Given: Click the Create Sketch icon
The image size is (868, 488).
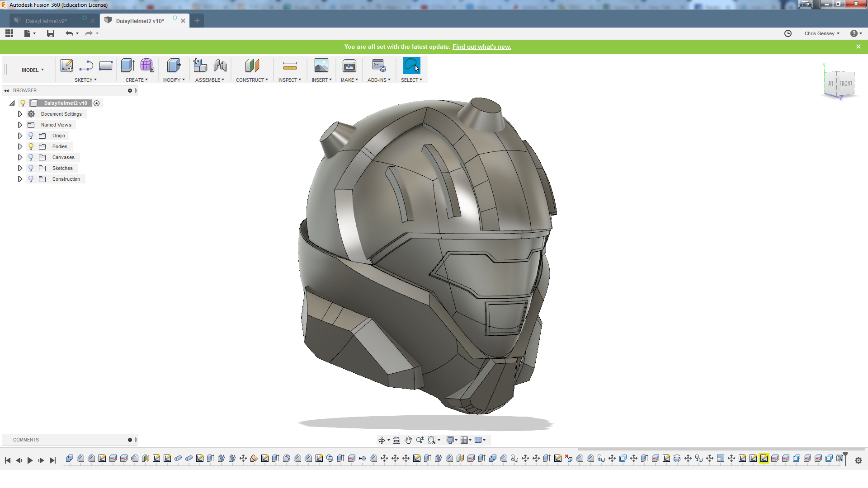Looking at the screenshot, I should click(67, 66).
